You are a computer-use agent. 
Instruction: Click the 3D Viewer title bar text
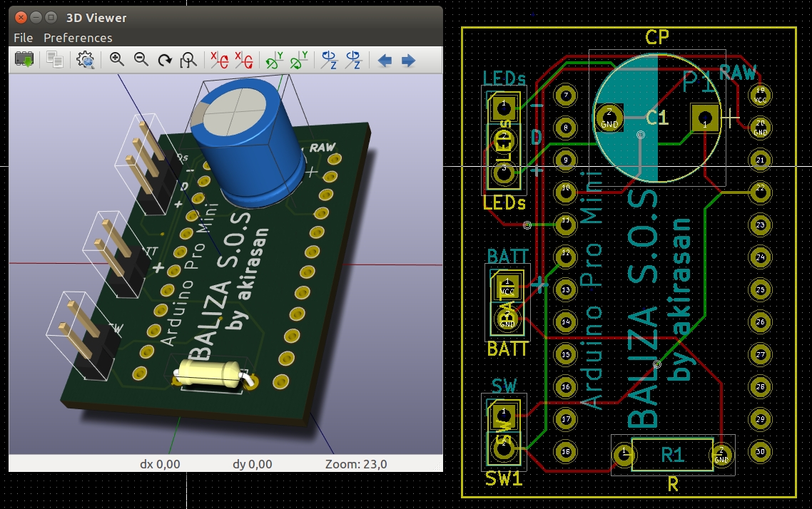coord(96,18)
